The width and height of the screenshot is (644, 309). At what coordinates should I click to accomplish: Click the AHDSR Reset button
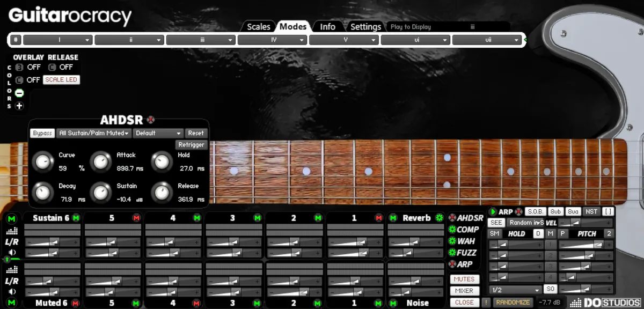[196, 133]
